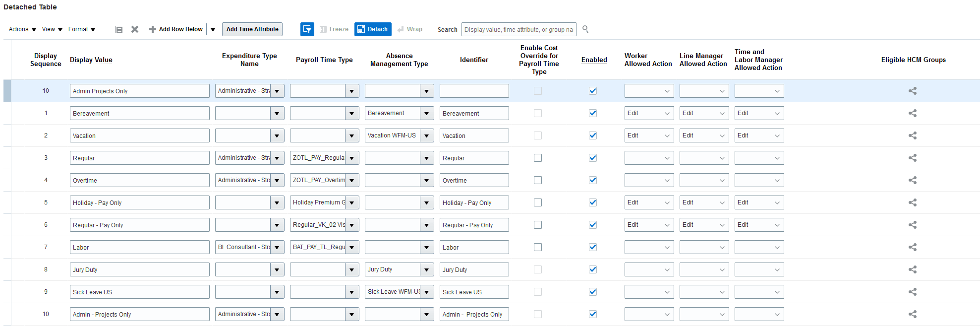Click the Detach button

point(373,29)
